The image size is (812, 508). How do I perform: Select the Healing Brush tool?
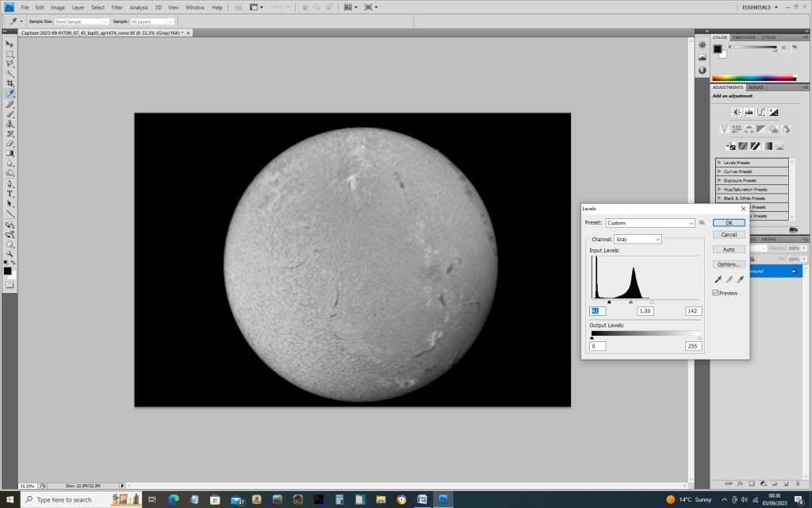10,104
